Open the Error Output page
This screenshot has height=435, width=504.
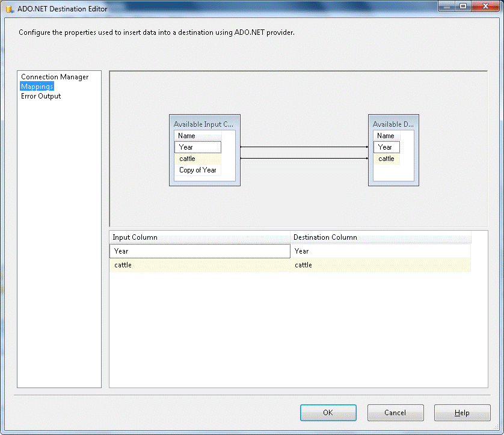(x=41, y=96)
